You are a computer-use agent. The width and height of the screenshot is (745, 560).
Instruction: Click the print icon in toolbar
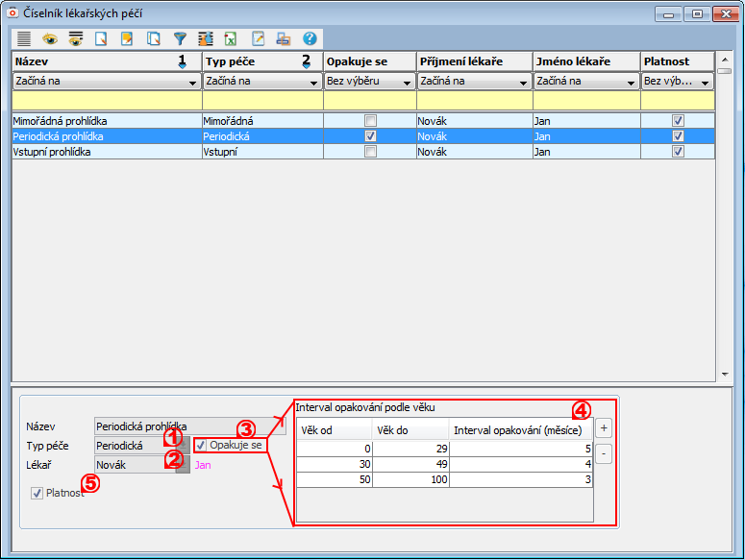283,39
